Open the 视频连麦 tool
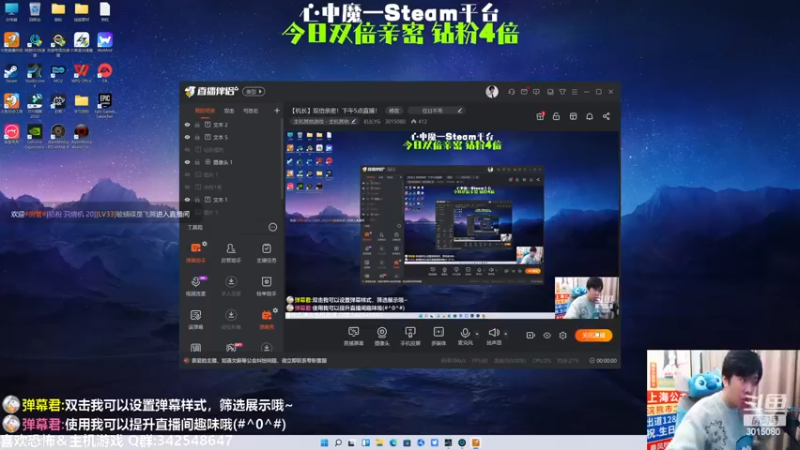 coord(196,286)
